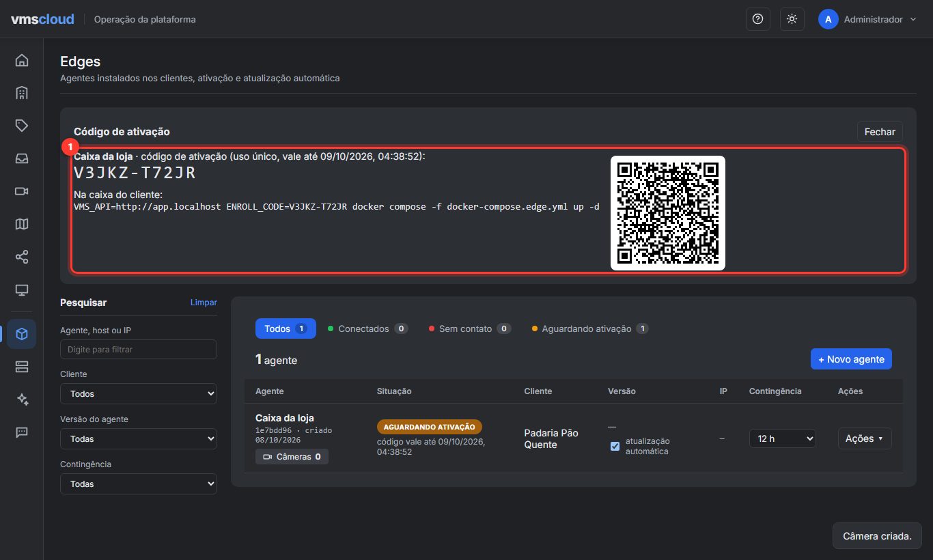Click the Caixa da loja agent name in table
933x560 pixels.
285,418
